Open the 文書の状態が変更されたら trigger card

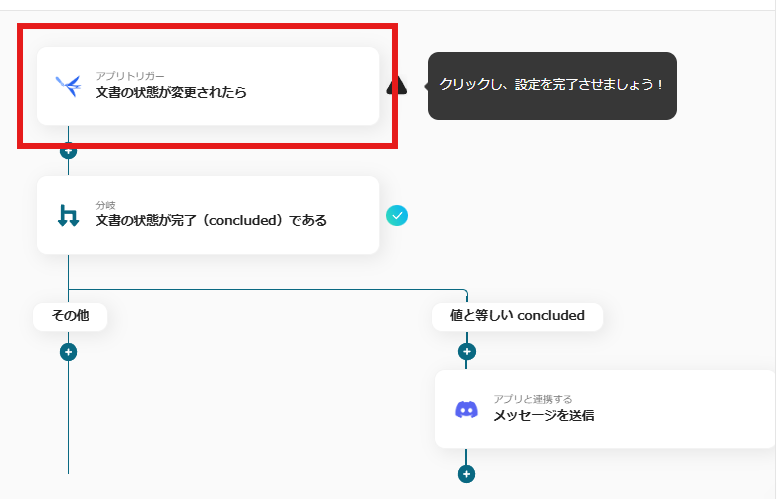(208, 86)
